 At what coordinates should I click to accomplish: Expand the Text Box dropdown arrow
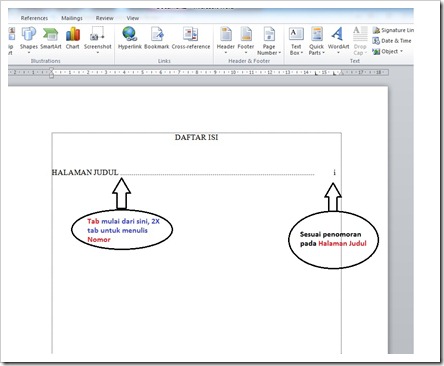(302, 53)
